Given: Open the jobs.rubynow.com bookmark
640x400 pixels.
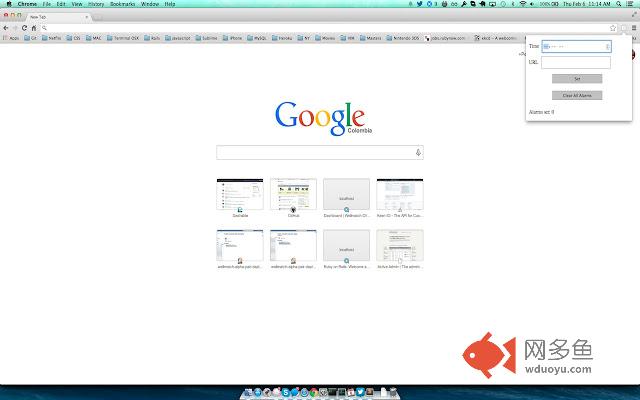Looking at the screenshot, I should tap(445, 38).
